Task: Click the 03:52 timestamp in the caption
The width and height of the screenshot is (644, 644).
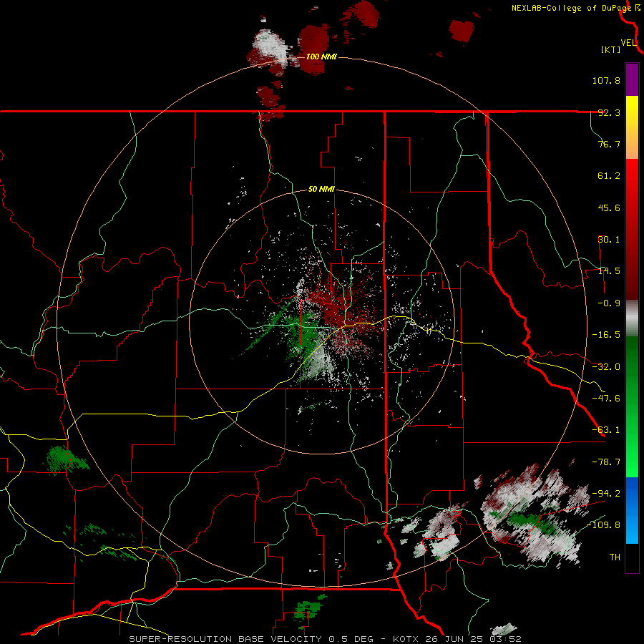Action: click(505, 639)
